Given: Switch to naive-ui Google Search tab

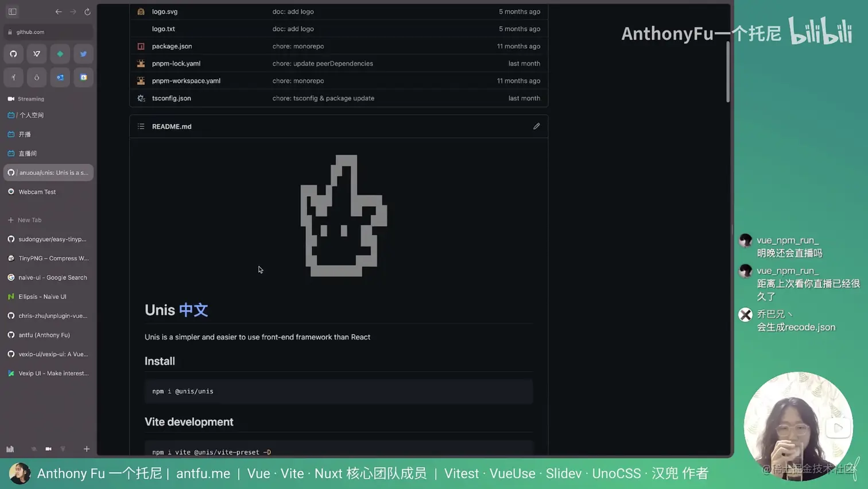Looking at the screenshot, I should tap(49, 278).
